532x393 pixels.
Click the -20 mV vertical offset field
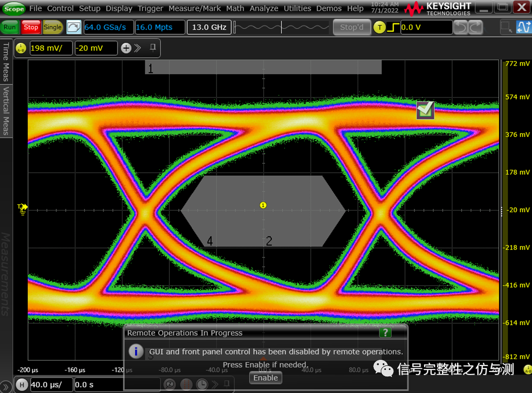96,48
